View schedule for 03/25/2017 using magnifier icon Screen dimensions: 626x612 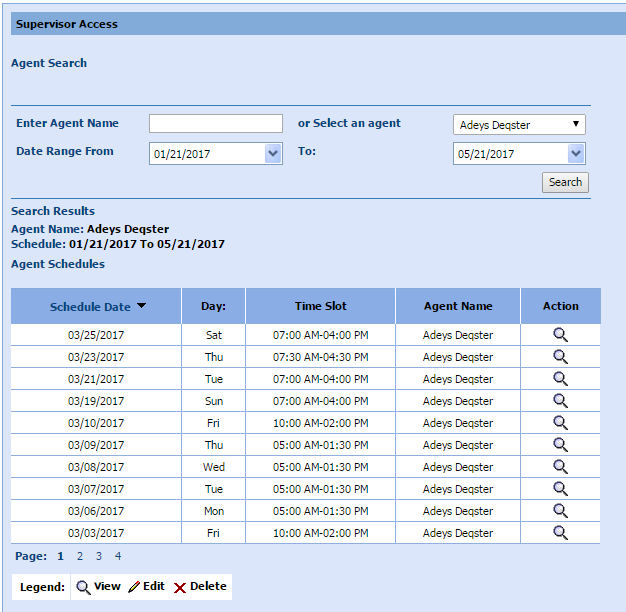[560, 335]
